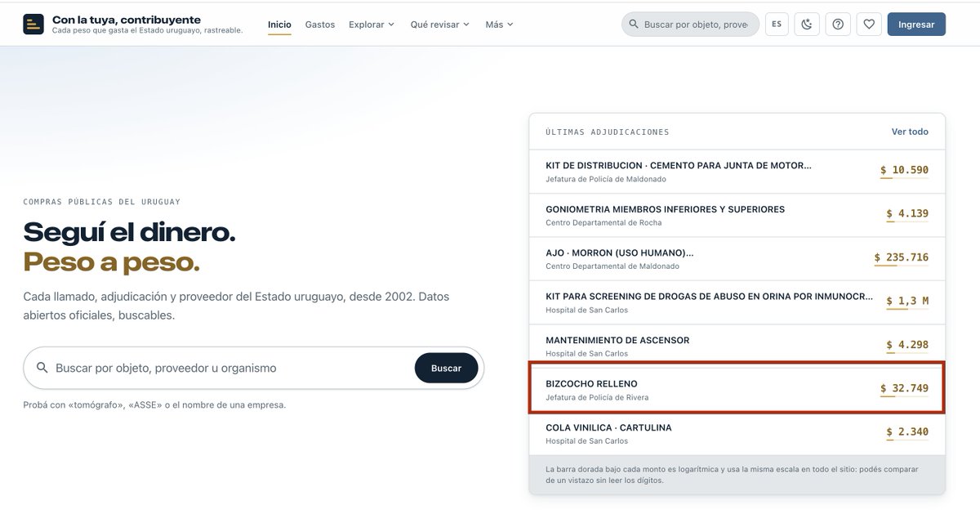This screenshot has height=523, width=980.
Task: Open MANTENIMIENTO DE ASCENSOR row
Action: click(x=737, y=346)
